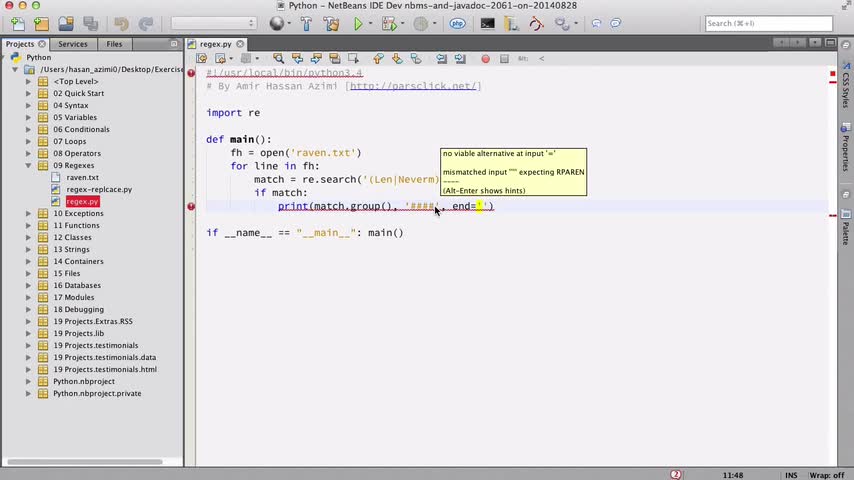Toggle Rectangular Selection editor icon

353,58
